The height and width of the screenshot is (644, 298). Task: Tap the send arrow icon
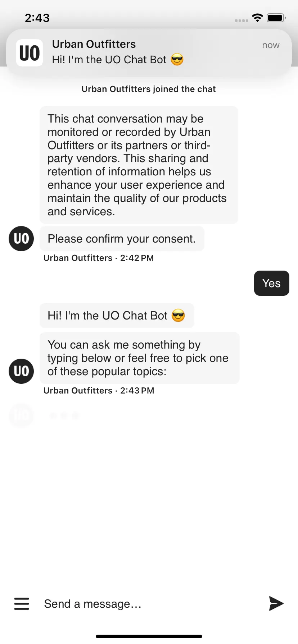coord(276,603)
